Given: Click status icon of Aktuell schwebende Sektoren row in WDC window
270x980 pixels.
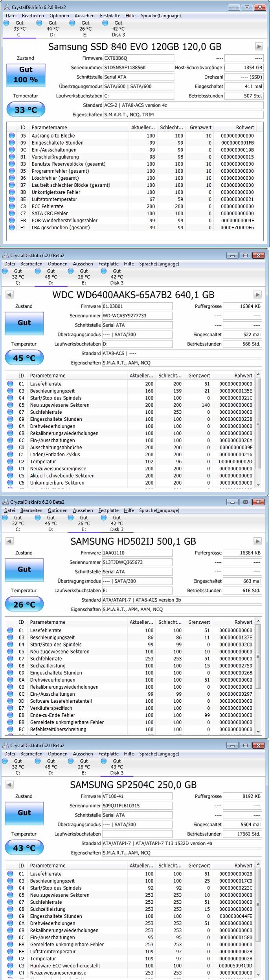Looking at the screenshot, I should [x=10, y=476].
